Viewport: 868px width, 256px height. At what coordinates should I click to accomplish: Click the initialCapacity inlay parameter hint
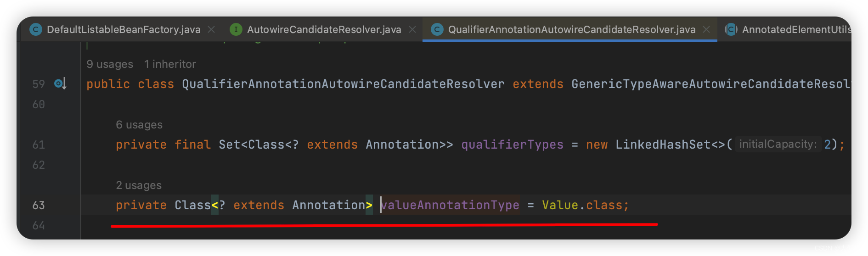[778, 145]
